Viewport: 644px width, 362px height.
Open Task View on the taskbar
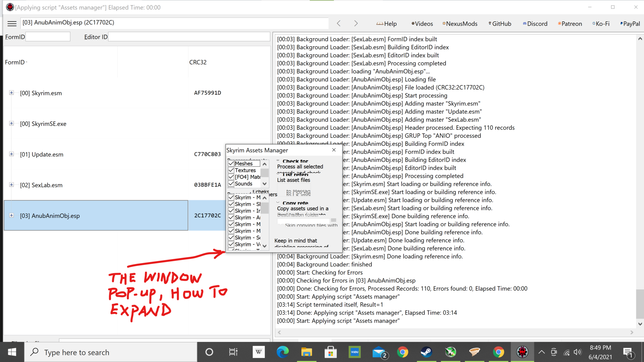233,352
